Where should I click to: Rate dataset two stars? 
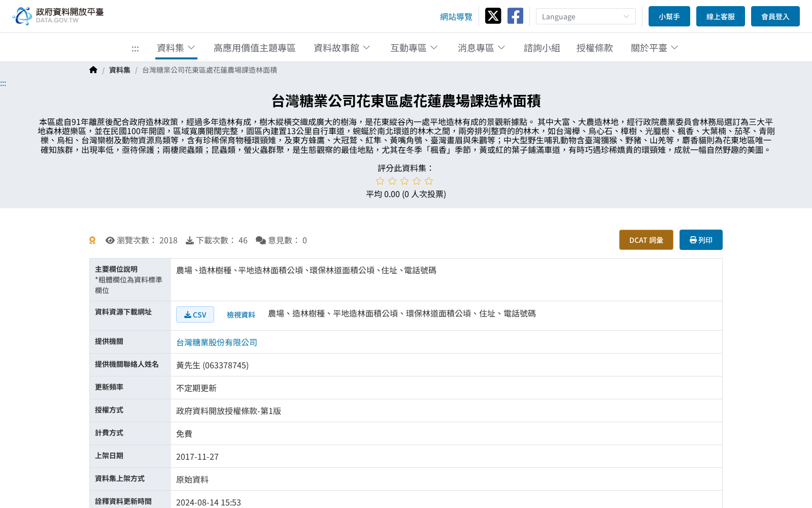tap(392, 181)
